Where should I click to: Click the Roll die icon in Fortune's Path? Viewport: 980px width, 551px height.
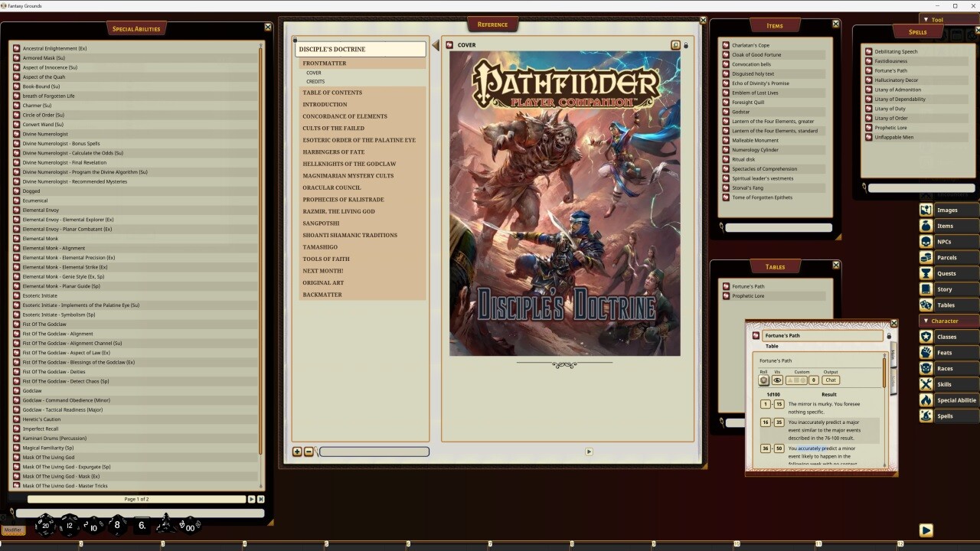[x=764, y=380]
